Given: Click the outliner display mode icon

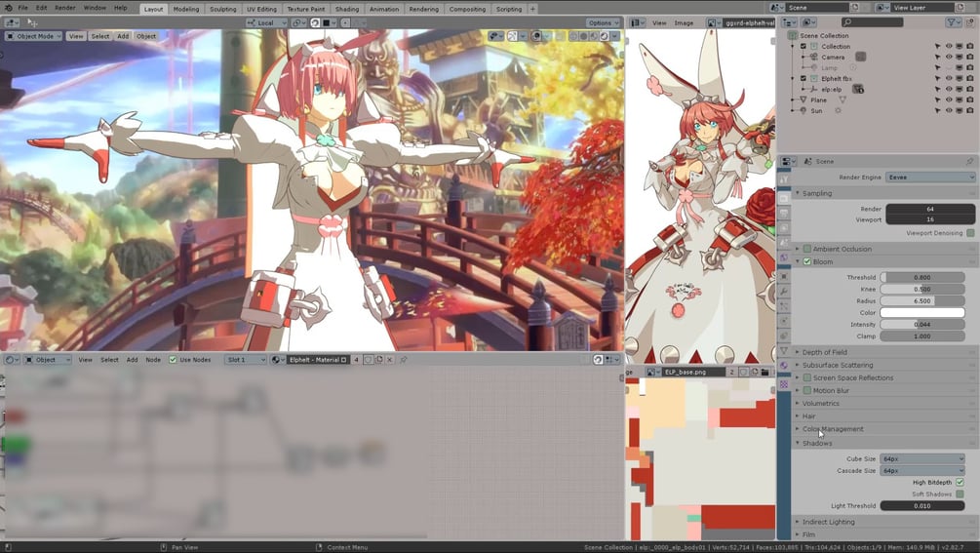Looking at the screenshot, I should (808, 22).
